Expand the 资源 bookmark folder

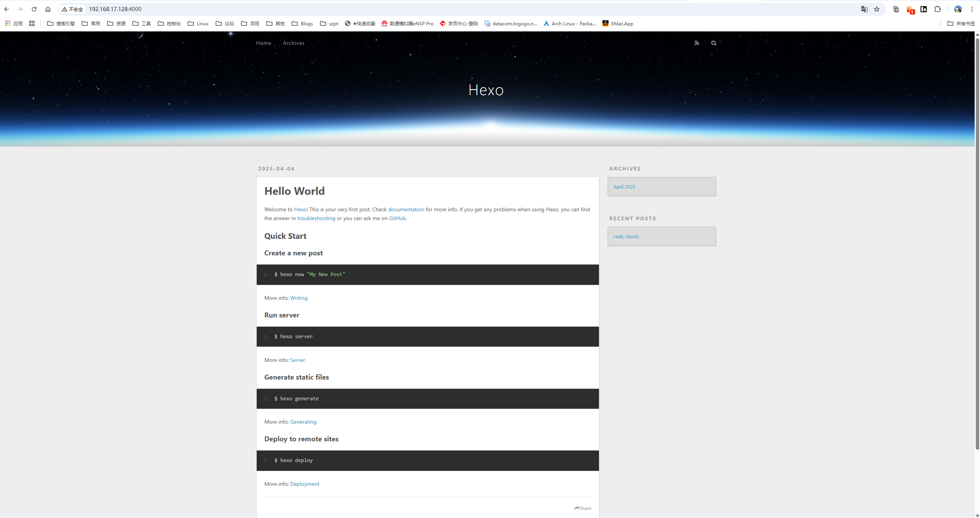click(x=116, y=23)
